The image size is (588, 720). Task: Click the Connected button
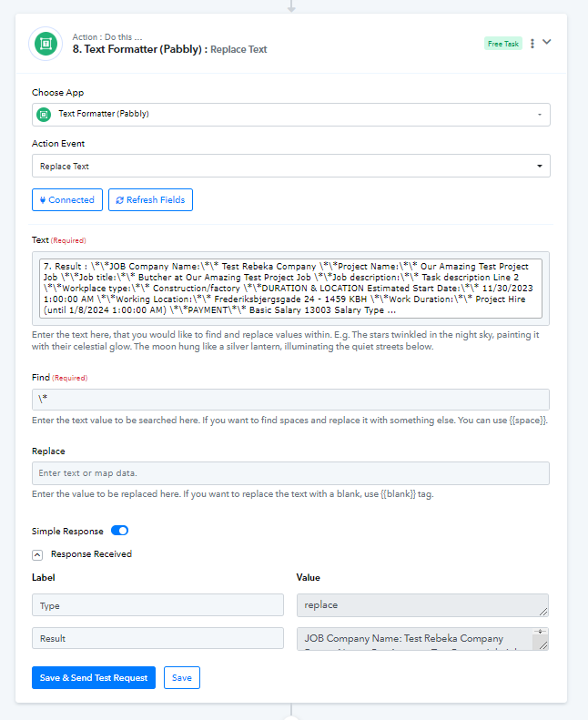pos(67,199)
